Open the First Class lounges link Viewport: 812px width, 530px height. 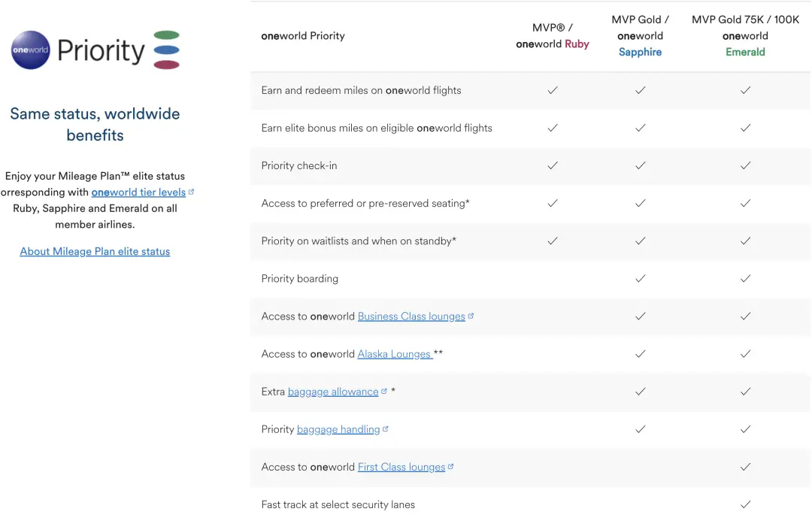(401, 467)
